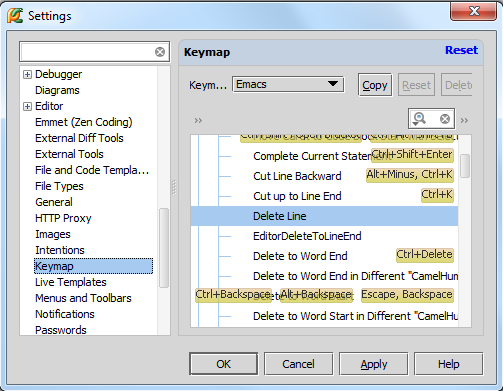Show more items via right chevrons

tap(464, 120)
